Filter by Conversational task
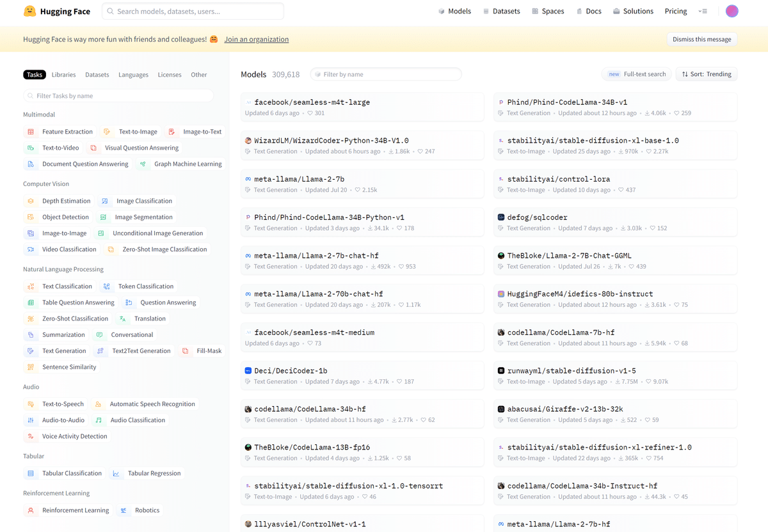 pyautogui.click(x=125, y=334)
